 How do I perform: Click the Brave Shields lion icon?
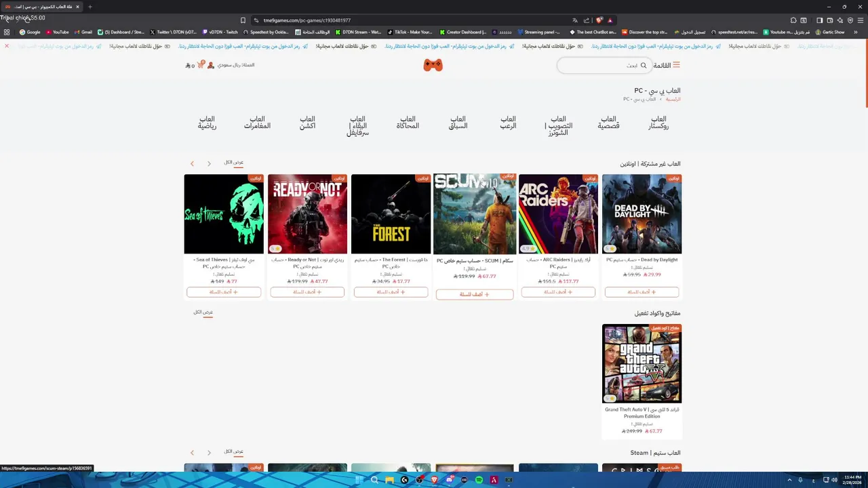click(599, 20)
